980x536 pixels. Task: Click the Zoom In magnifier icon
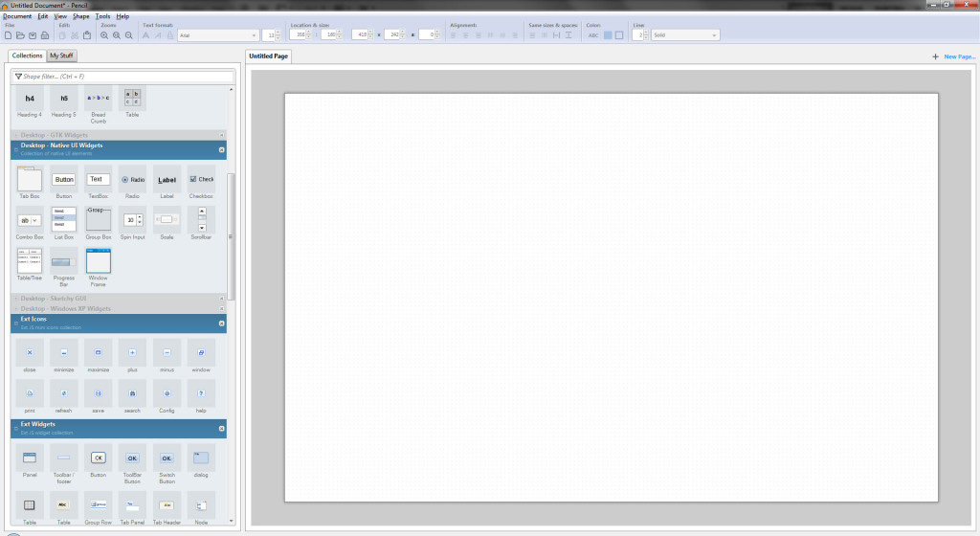click(x=104, y=35)
